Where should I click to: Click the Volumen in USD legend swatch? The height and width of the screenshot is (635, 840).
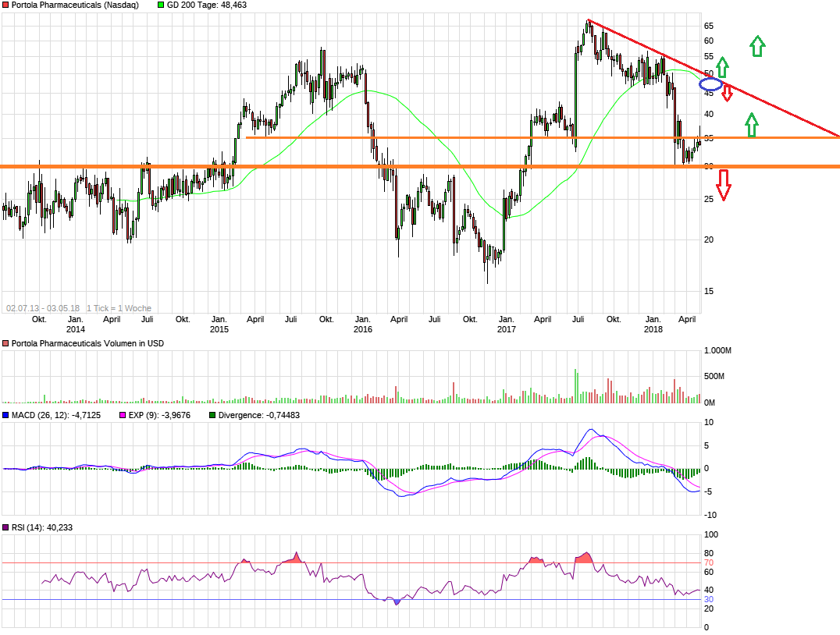5,343
